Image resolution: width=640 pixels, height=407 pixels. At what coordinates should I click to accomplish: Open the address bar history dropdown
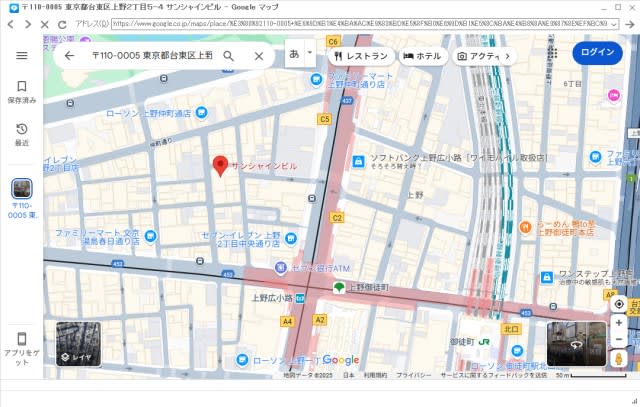click(613, 24)
